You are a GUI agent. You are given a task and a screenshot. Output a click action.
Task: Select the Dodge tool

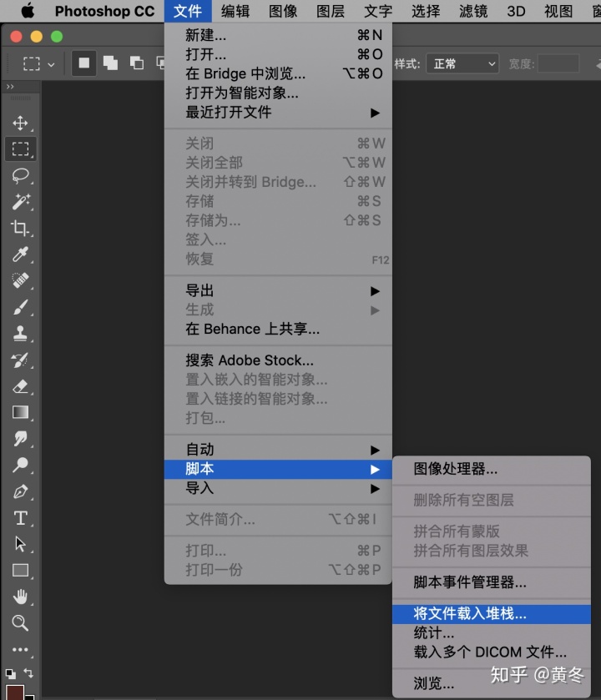20,465
